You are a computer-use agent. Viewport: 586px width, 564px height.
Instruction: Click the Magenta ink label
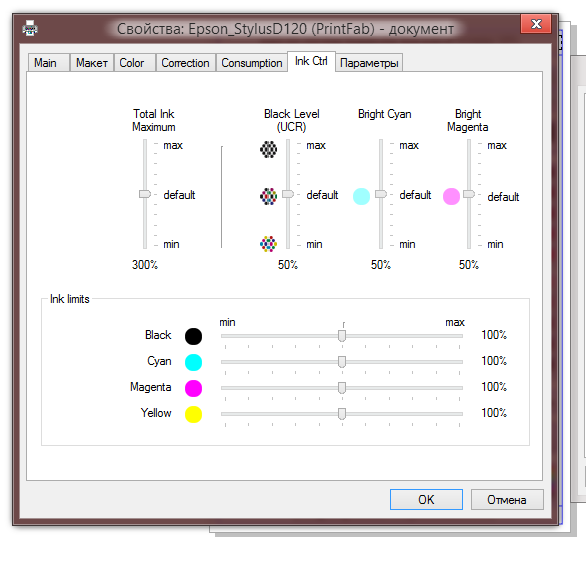coord(151,387)
